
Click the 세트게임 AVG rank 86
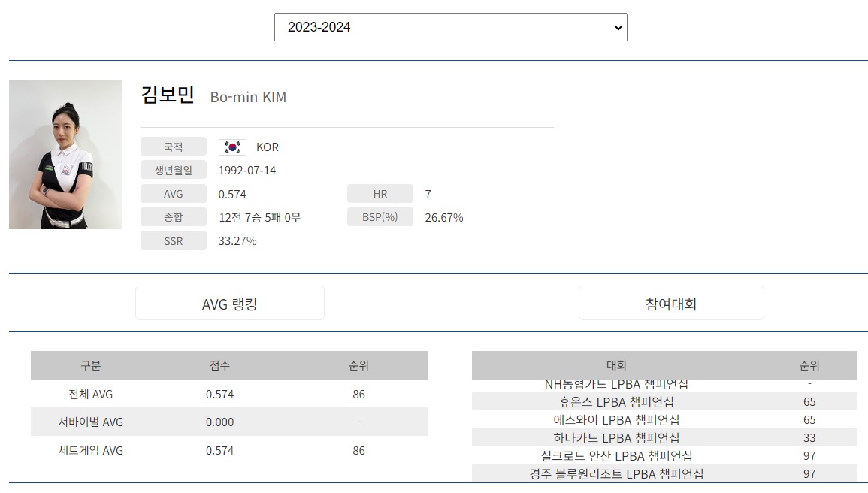[358, 451]
